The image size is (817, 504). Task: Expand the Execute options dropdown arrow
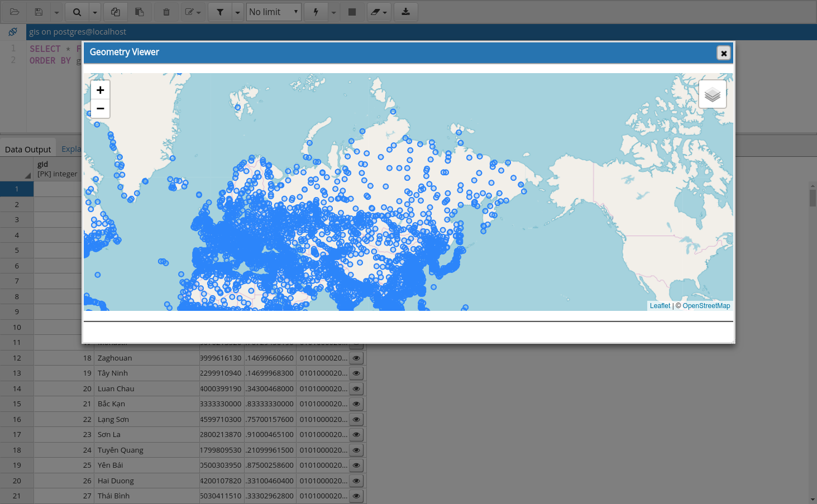[333, 12]
